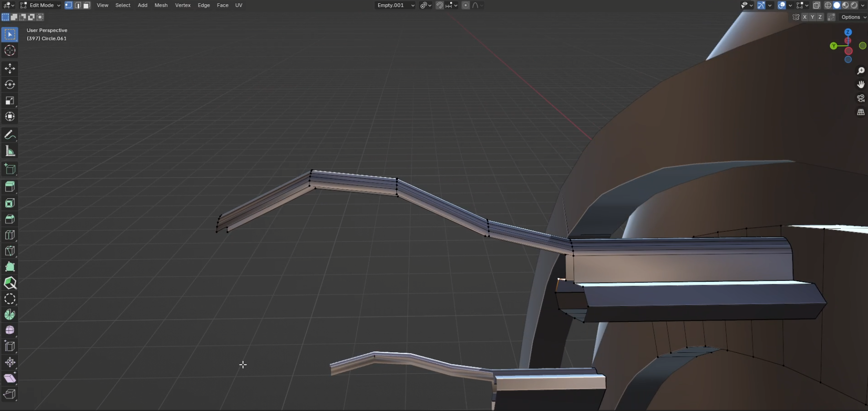The height and width of the screenshot is (411, 868).
Task: Select the Select Box tool
Action: (10, 34)
